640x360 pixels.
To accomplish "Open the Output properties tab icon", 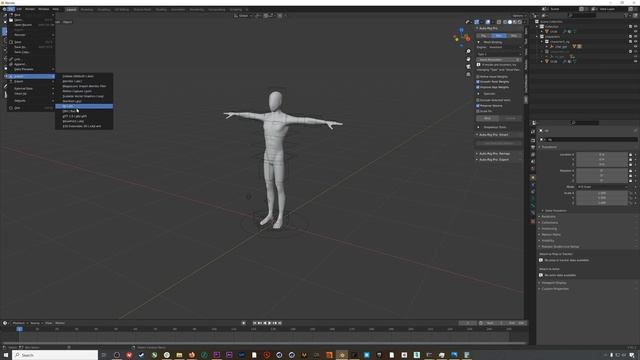I will click(533, 147).
